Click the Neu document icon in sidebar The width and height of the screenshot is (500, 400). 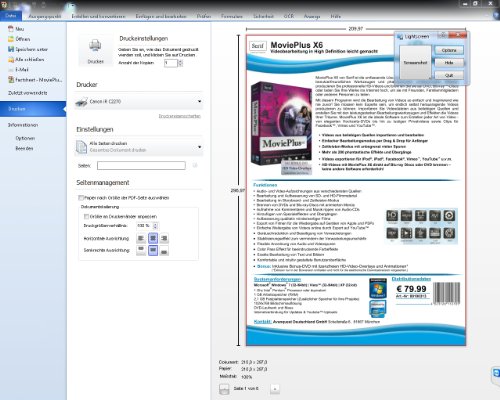pyautogui.click(x=11, y=29)
